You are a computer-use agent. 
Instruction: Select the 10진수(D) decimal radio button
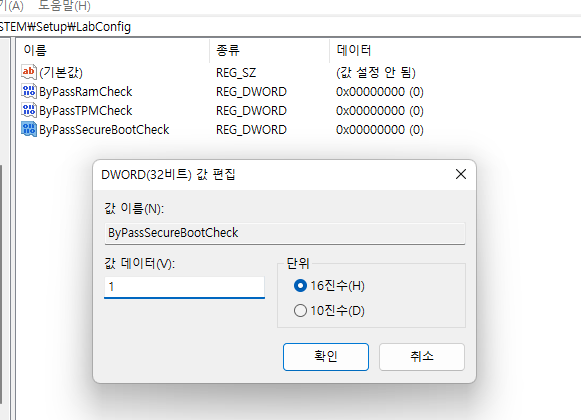[x=300, y=311]
